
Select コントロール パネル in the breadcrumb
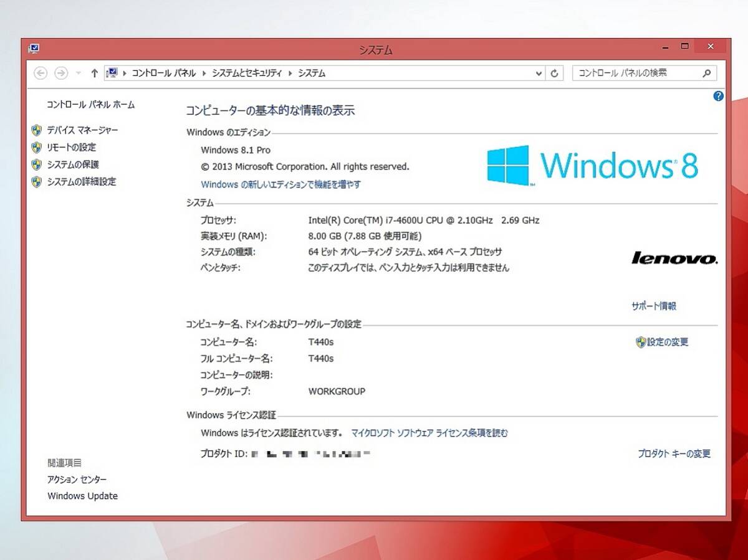point(164,74)
